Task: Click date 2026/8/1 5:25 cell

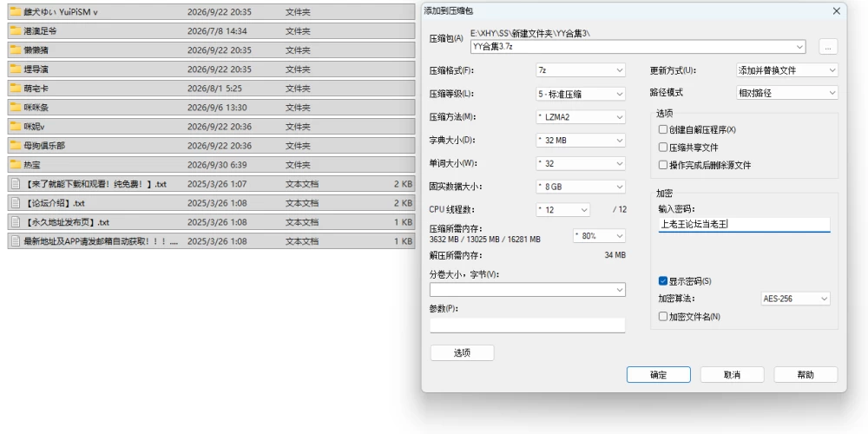Action: coord(214,88)
